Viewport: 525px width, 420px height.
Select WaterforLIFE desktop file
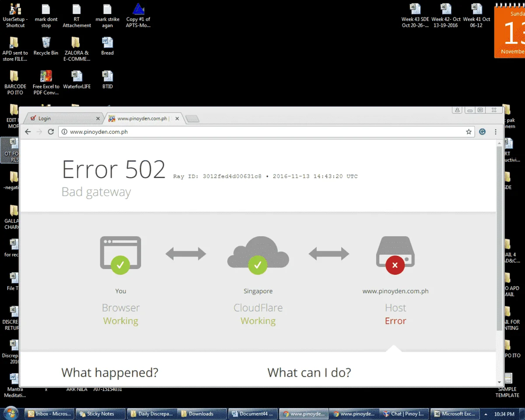tap(77, 80)
